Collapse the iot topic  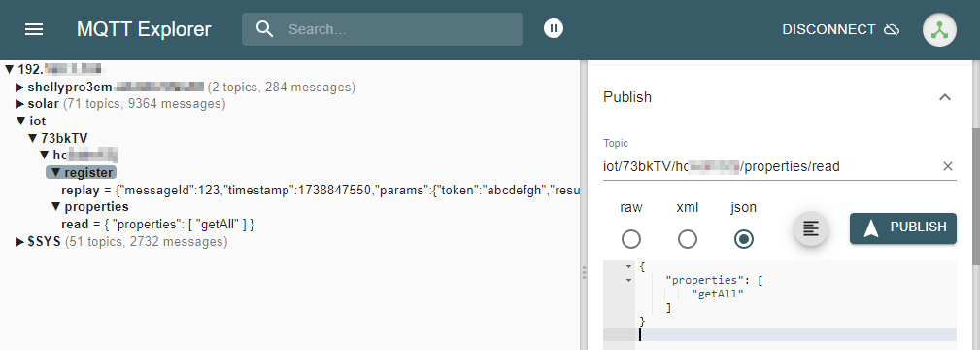click(20, 121)
